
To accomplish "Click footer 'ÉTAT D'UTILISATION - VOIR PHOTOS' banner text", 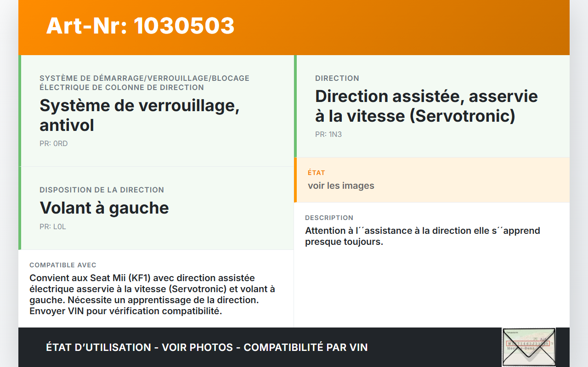I will tap(207, 347).
